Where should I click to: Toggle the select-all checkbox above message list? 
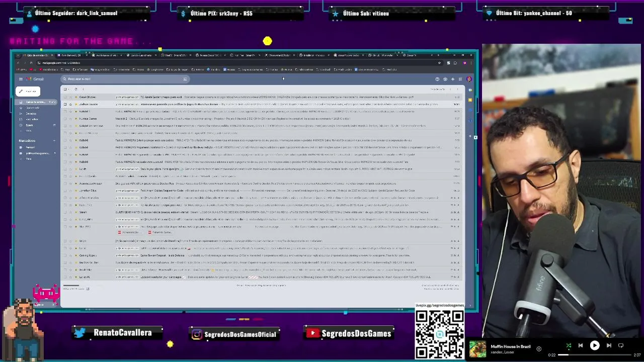coord(65,89)
